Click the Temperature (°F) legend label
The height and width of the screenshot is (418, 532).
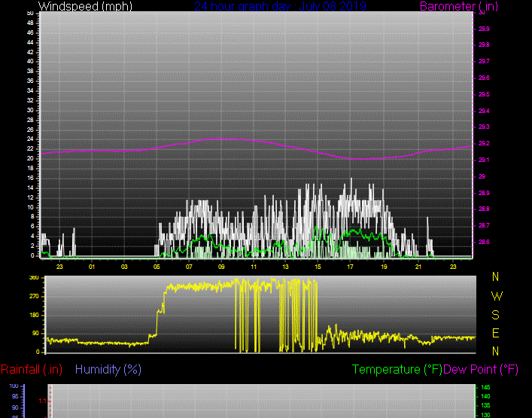click(397, 370)
